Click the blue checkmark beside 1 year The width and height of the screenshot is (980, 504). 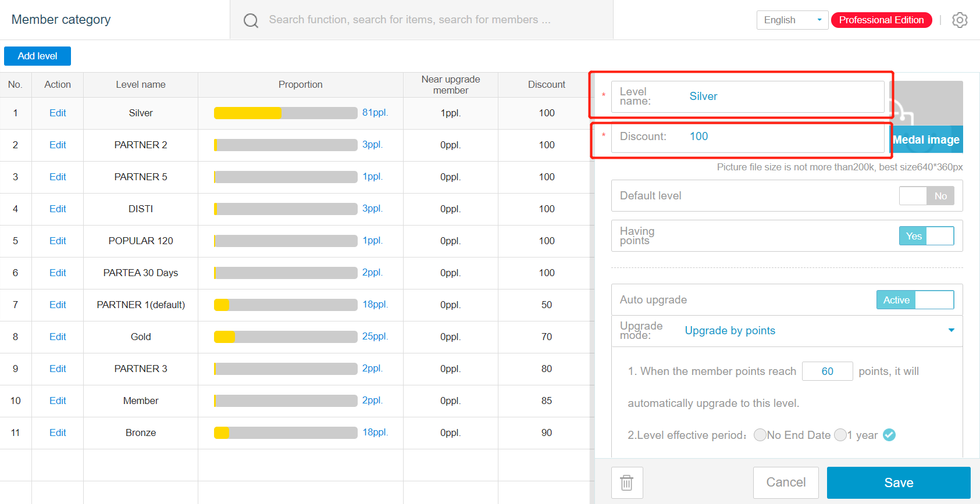coord(889,435)
